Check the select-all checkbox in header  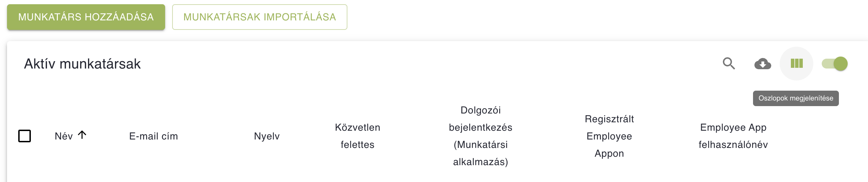coord(25,136)
